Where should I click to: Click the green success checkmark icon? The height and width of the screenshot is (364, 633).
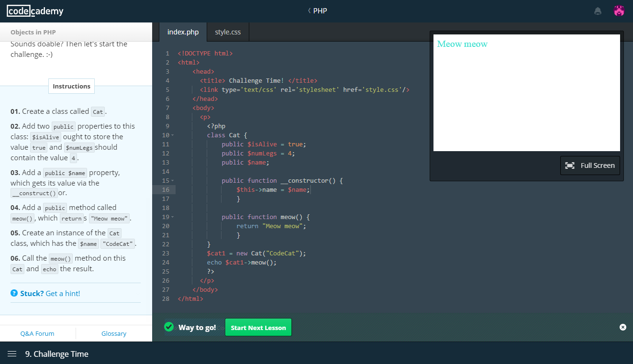(169, 327)
